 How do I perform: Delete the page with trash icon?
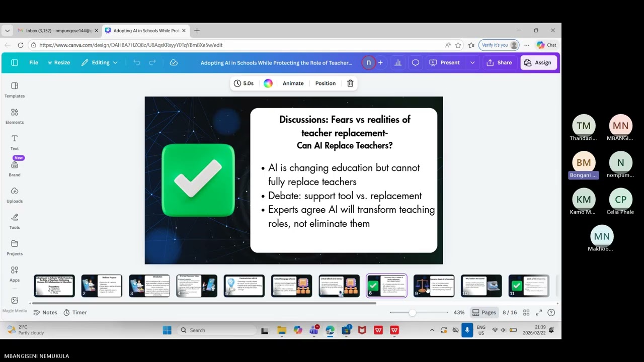[350, 83]
